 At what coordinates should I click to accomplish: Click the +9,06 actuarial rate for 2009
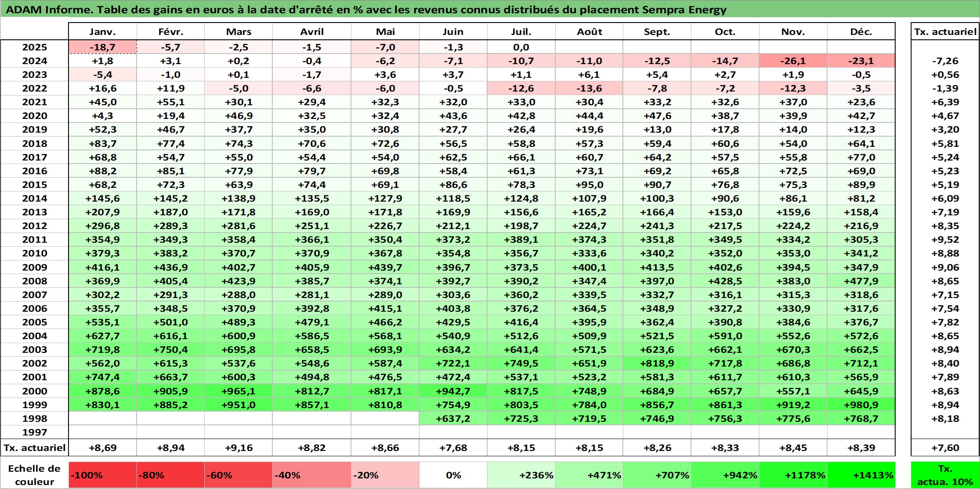[945, 267]
